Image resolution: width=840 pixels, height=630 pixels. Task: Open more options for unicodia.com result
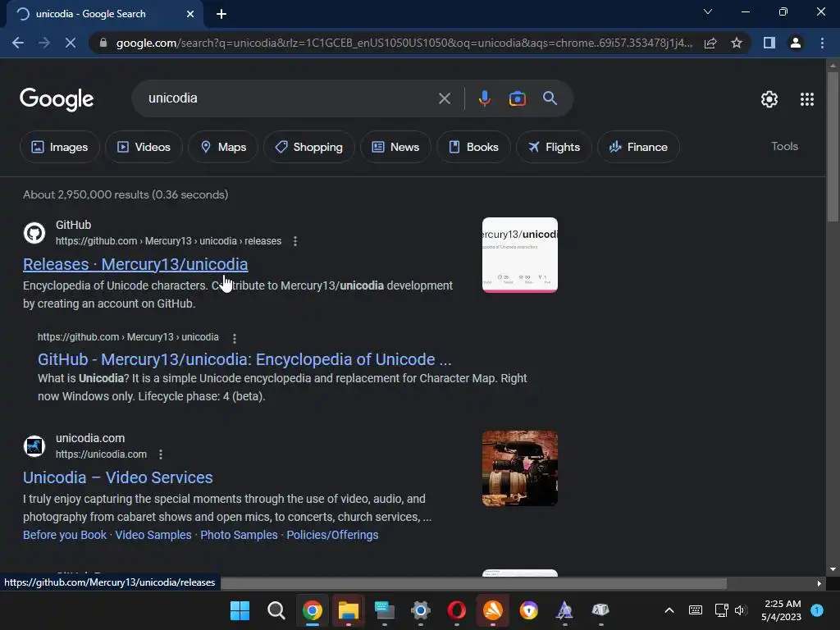pos(161,454)
